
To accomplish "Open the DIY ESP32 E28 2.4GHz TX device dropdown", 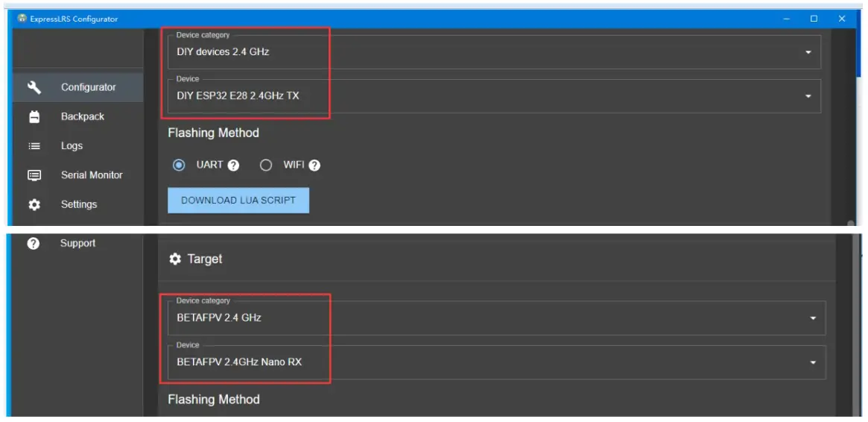I will point(494,96).
